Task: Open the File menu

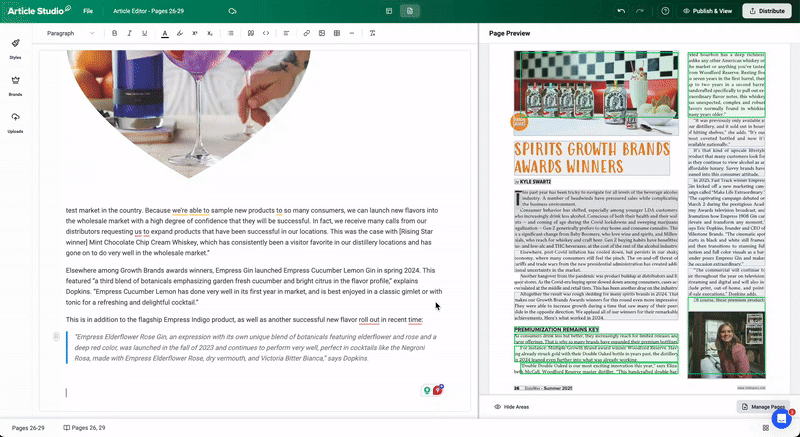Action: (x=88, y=11)
